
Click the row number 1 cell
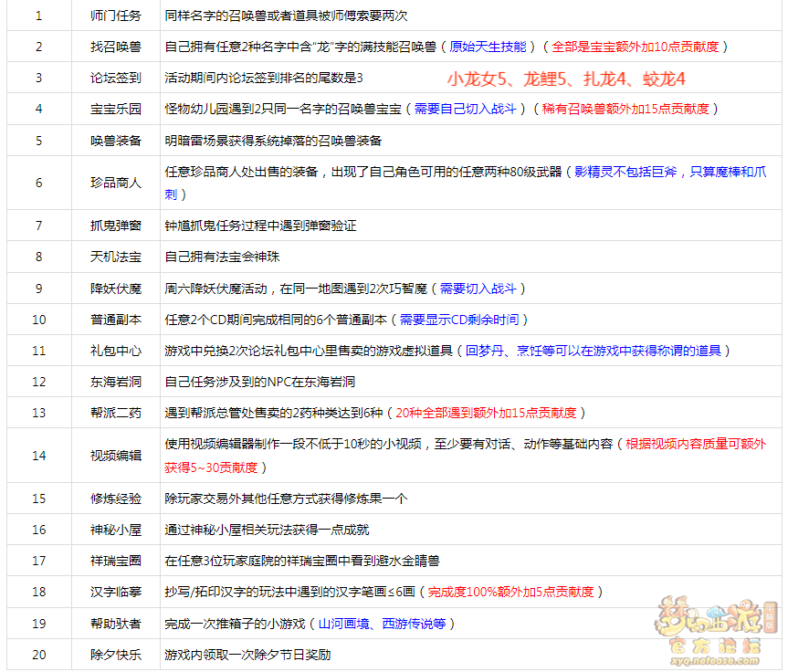pyautogui.click(x=39, y=16)
